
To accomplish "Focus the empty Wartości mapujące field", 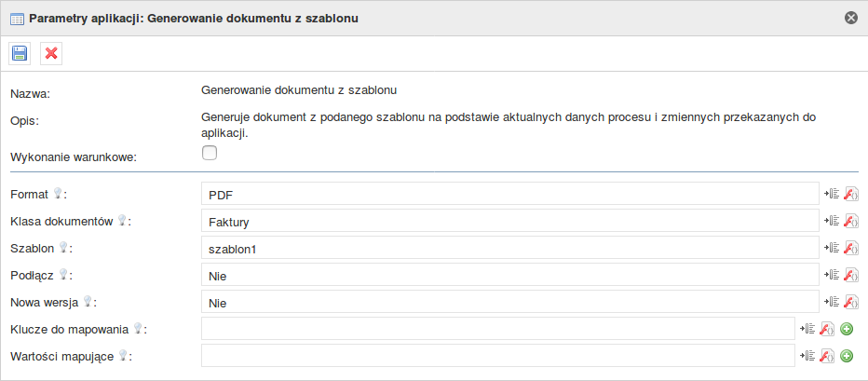I will (x=497, y=356).
